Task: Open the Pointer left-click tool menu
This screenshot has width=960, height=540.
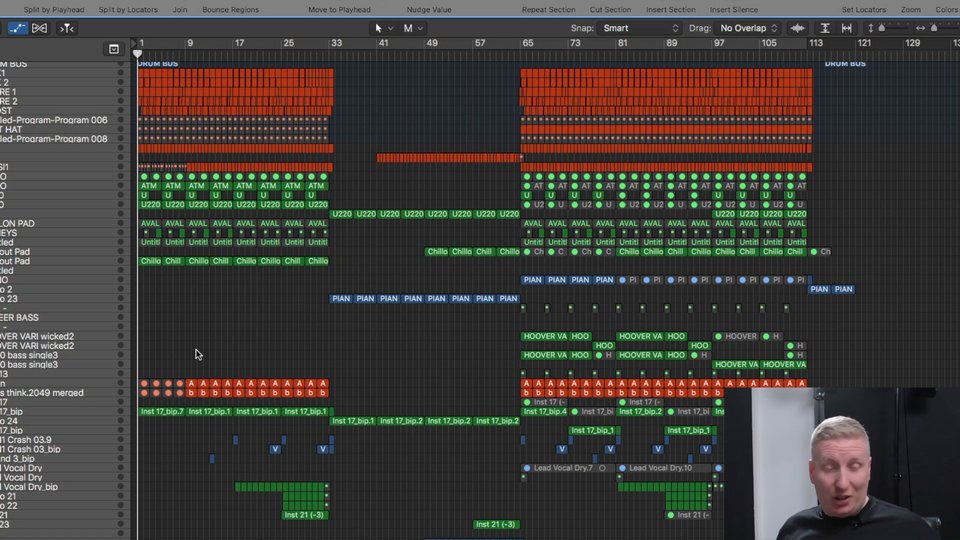Action: tap(383, 28)
